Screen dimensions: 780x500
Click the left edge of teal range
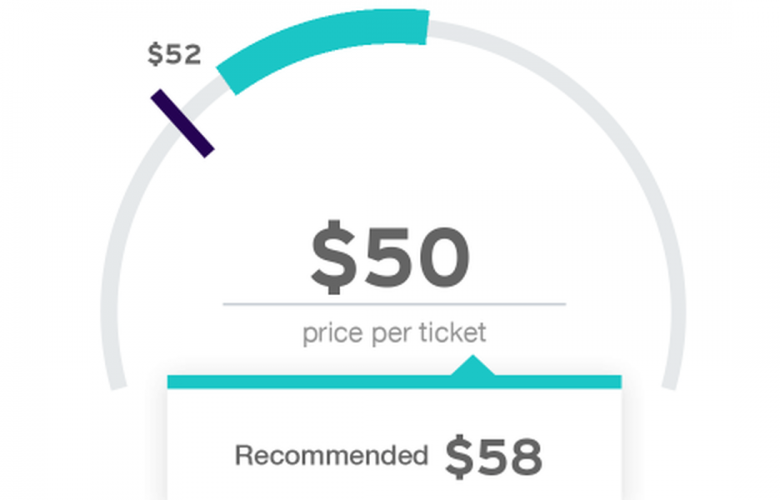coord(226,81)
